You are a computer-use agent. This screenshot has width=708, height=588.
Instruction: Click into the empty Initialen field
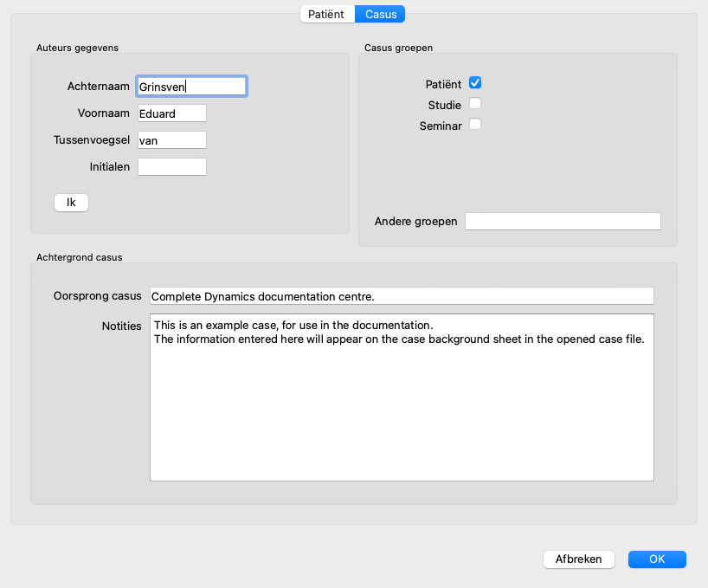coord(171,166)
